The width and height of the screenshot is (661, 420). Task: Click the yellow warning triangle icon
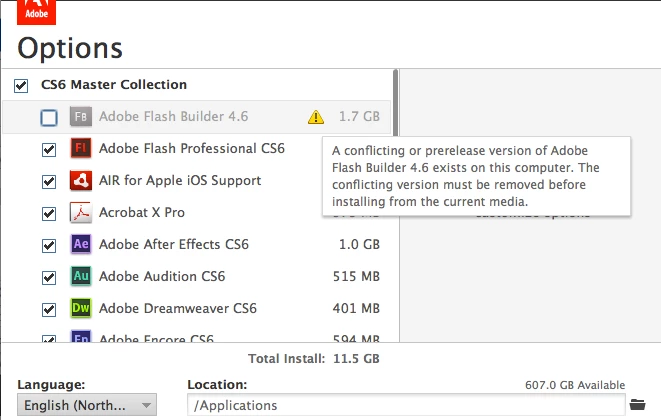click(316, 117)
